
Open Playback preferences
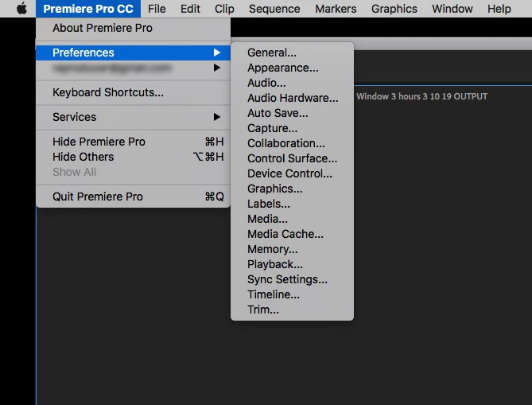[292, 264]
